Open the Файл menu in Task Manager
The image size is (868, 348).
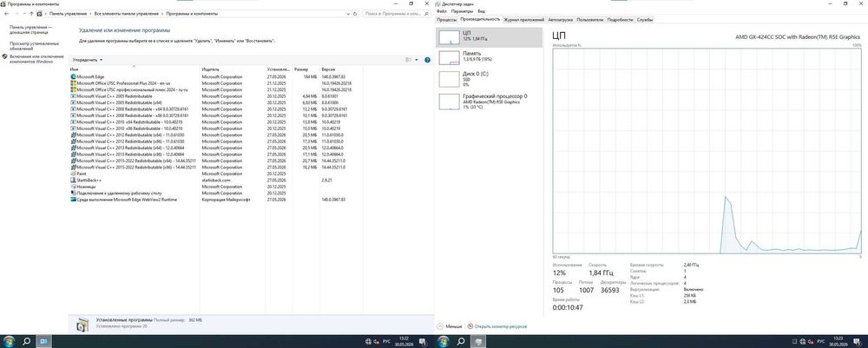pos(441,11)
